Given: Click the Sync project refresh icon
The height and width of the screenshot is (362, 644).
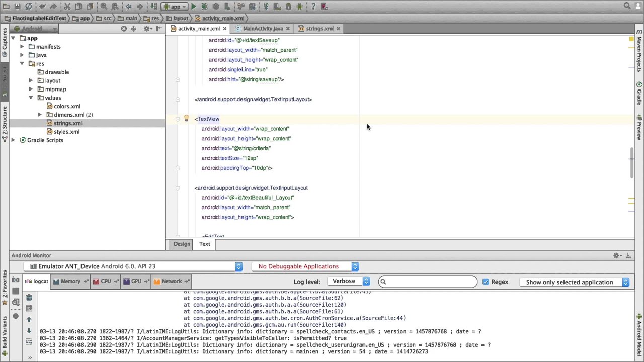Looking at the screenshot, I should coord(29,7).
